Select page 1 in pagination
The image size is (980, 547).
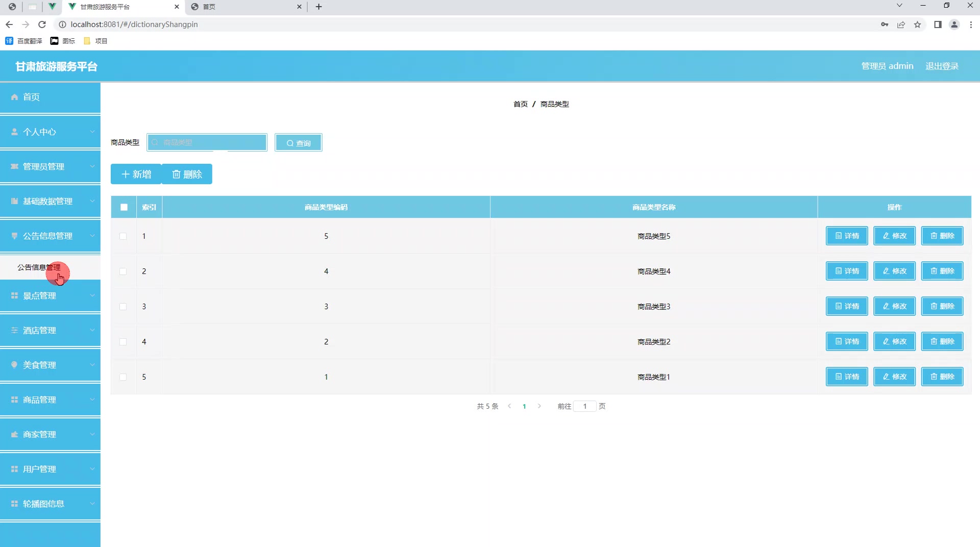coord(524,406)
